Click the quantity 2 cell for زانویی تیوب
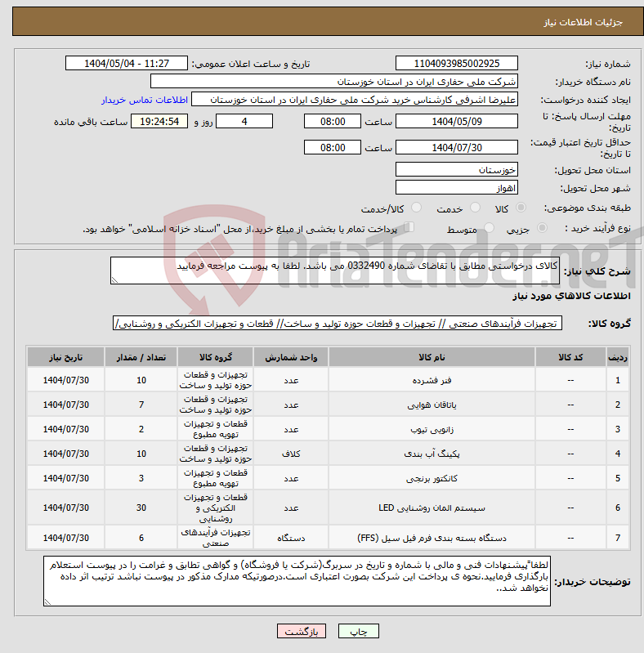This screenshot has height=653, width=644. pos(141,429)
